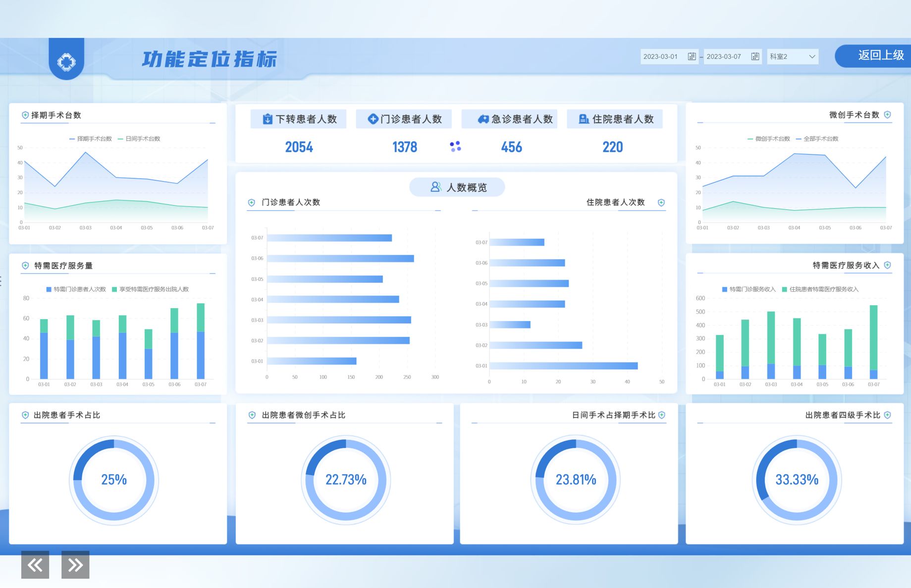Toggle legend 住院患者特需医疗服务收入 series
Image resolution: width=911 pixels, height=588 pixels.
(x=820, y=289)
